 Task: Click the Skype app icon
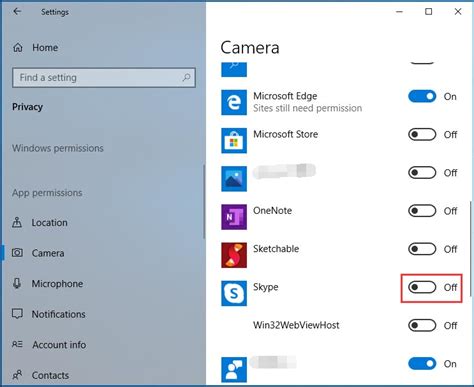pyautogui.click(x=234, y=293)
